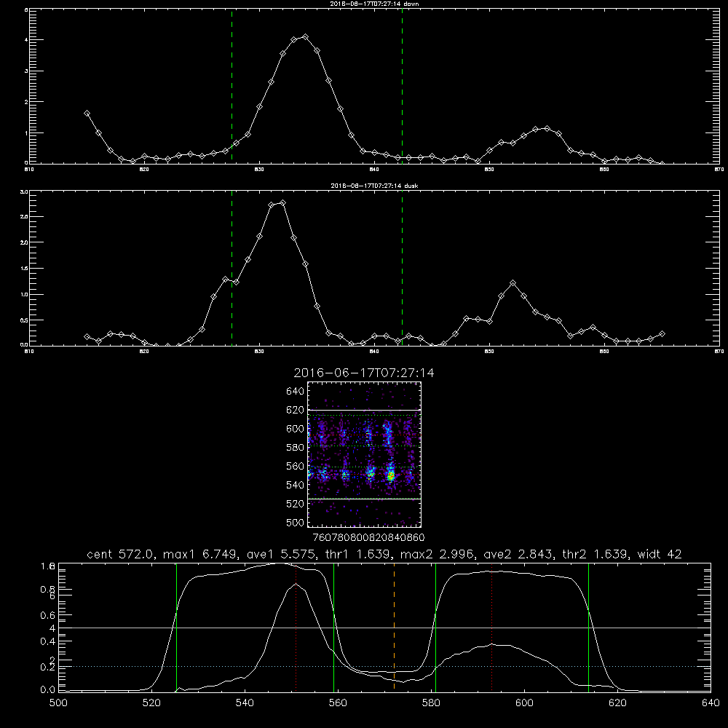Click the '2.0' label on dusk plot y-axis
The height and width of the screenshot is (728, 728).
(24, 242)
